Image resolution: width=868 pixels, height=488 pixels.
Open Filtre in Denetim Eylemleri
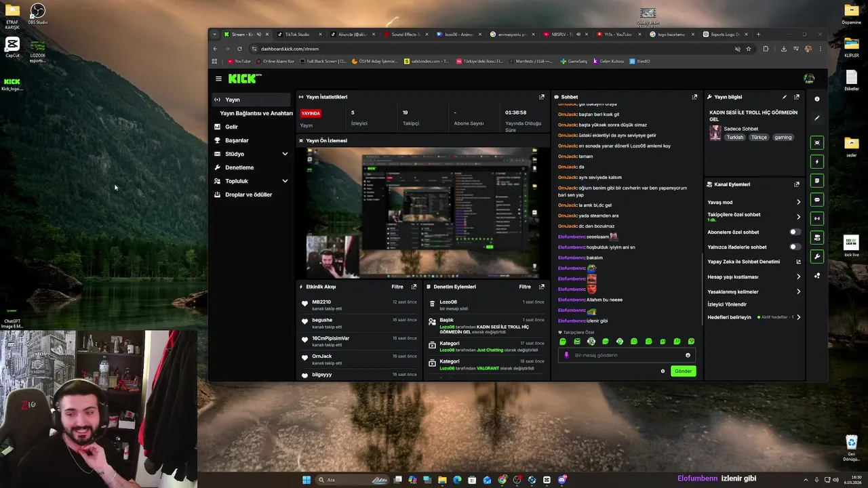[525, 287]
